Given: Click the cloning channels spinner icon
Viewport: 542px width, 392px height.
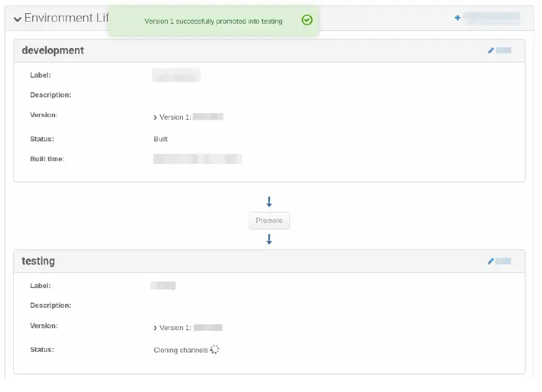Looking at the screenshot, I should [214, 350].
